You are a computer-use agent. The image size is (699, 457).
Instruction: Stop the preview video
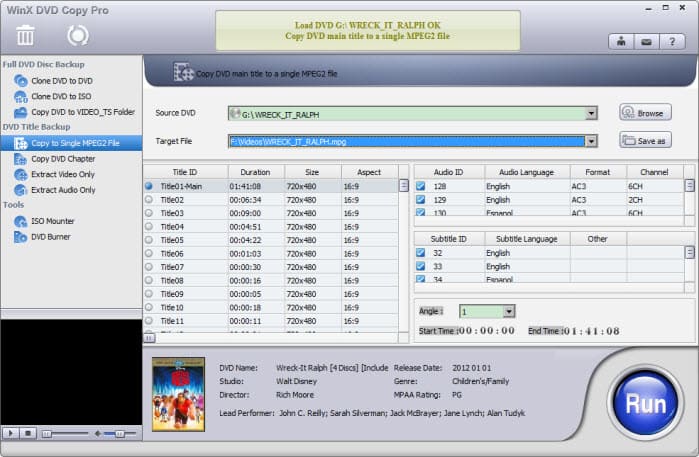pos(28,433)
